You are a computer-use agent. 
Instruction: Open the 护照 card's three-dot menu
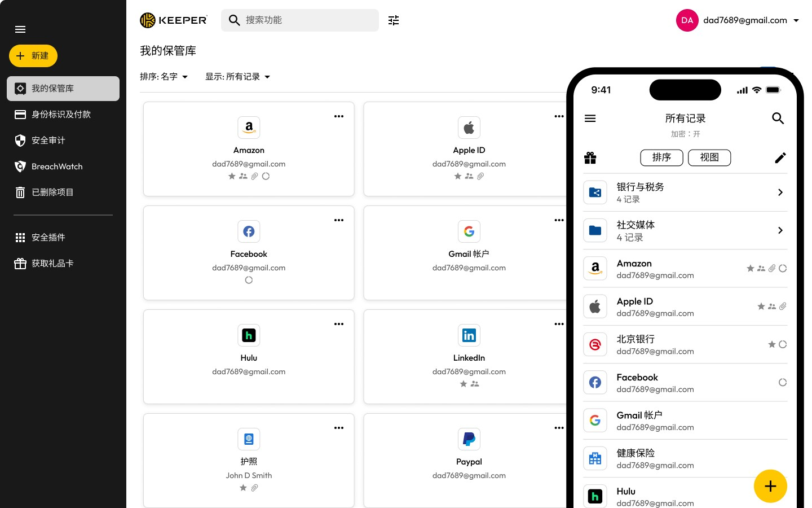tap(339, 428)
